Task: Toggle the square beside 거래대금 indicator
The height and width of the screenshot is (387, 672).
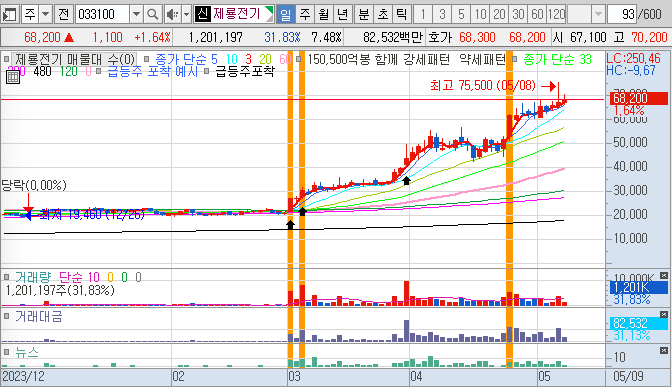Action: pos(7,316)
